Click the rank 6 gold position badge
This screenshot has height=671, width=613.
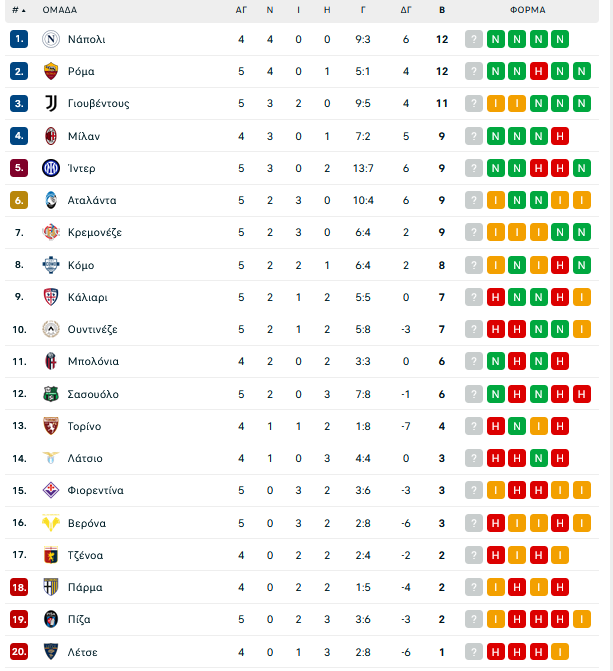[x=19, y=200]
